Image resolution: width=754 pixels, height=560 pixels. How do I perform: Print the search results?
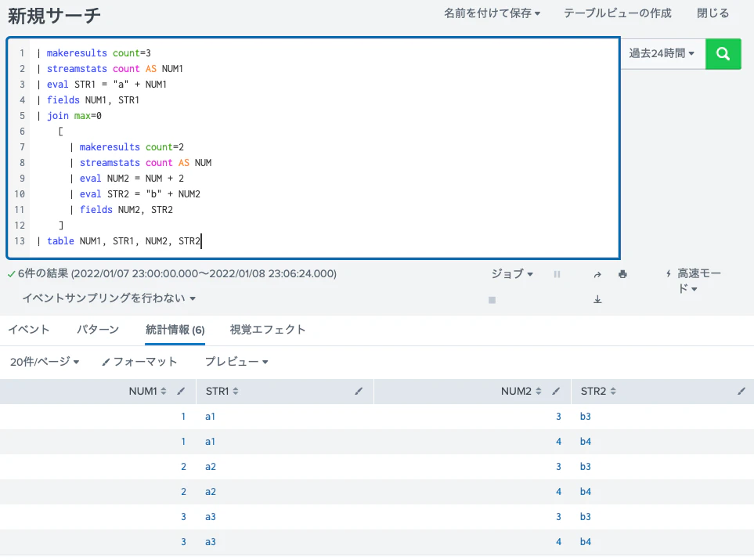[x=622, y=274]
